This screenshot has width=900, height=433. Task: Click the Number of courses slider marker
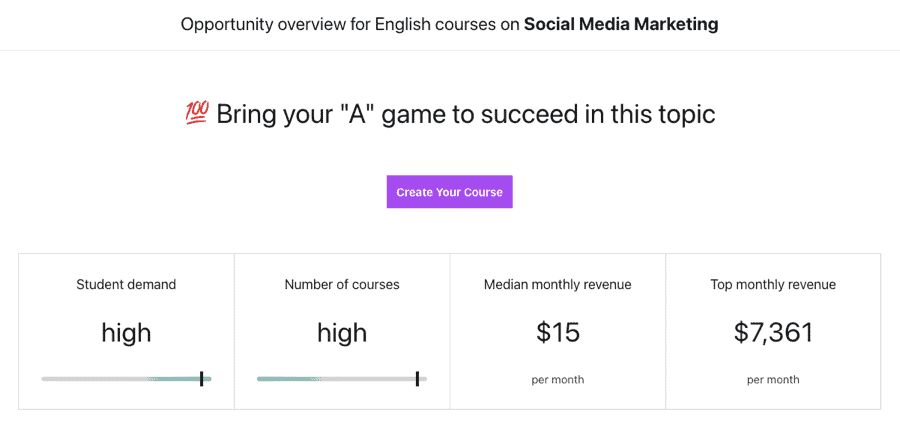[x=417, y=379]
